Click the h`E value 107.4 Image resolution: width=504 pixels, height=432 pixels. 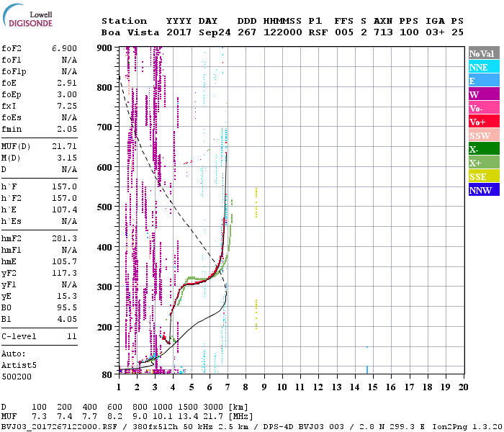click(64, 210)
